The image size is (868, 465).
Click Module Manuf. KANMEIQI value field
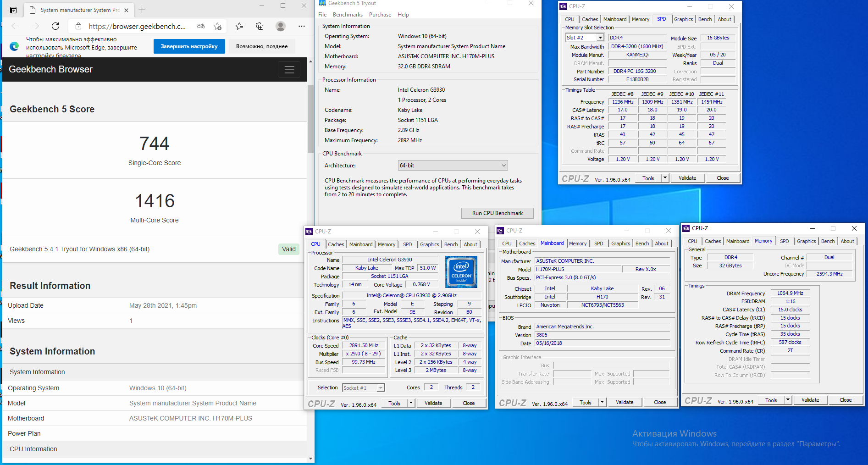click(637, 55)
